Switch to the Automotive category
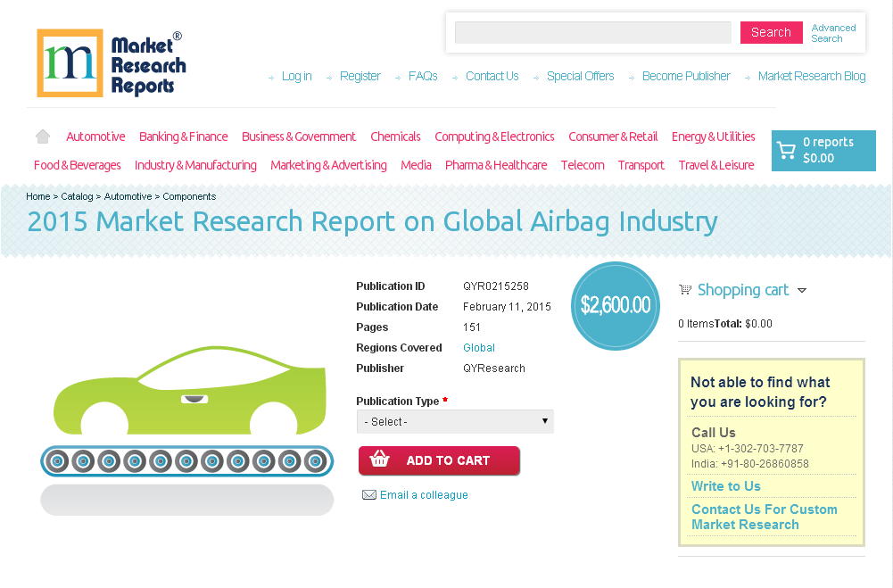 [95, 136]
